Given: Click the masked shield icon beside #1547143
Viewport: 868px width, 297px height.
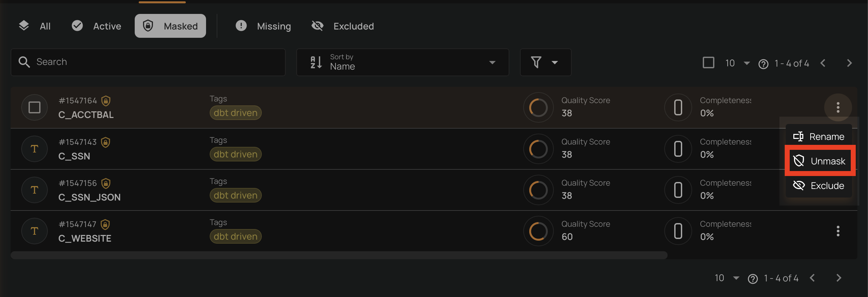Looking at the screenshot, I should pos(106,142).
